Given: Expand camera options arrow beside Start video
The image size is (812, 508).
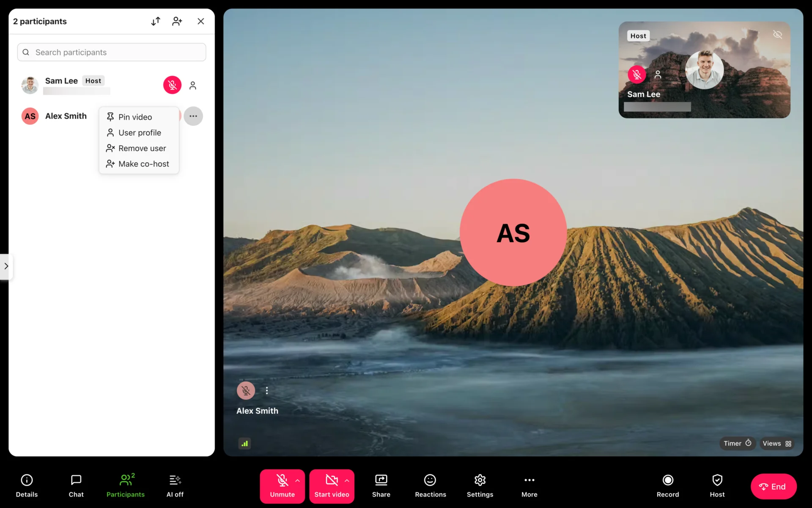Looking at the screenshot, I should pos(347,480).
